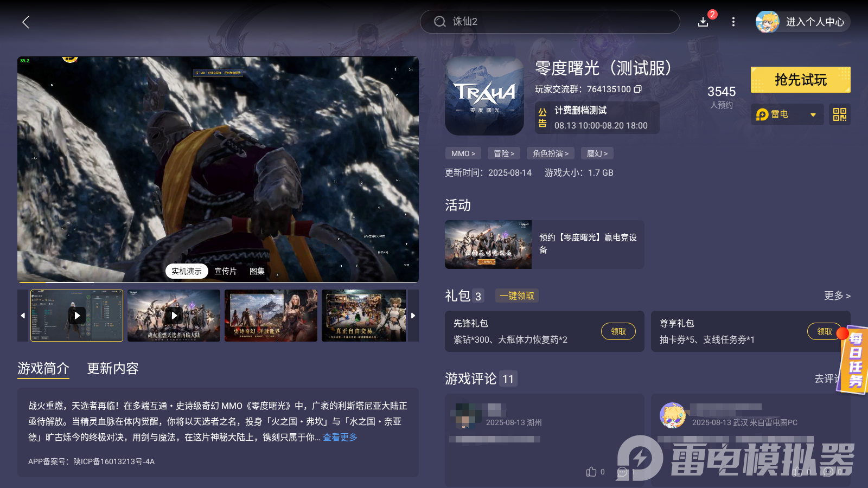This screenshot has height=488, width=868.
Task: Click the 抢先试玩 button
Action: [800, 79]
